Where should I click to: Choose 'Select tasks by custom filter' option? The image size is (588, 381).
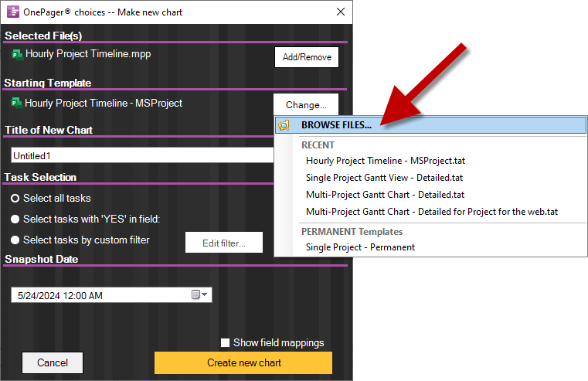tap(15, 240)
